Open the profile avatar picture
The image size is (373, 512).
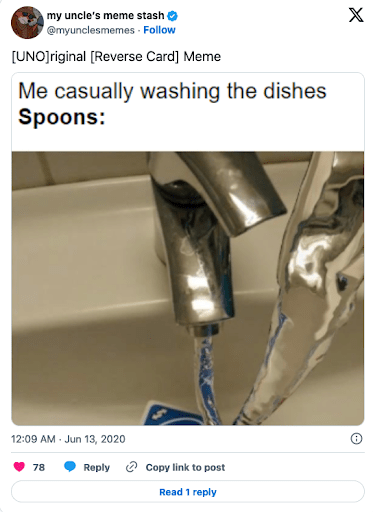pyautogui.click(x=27, y=22)
